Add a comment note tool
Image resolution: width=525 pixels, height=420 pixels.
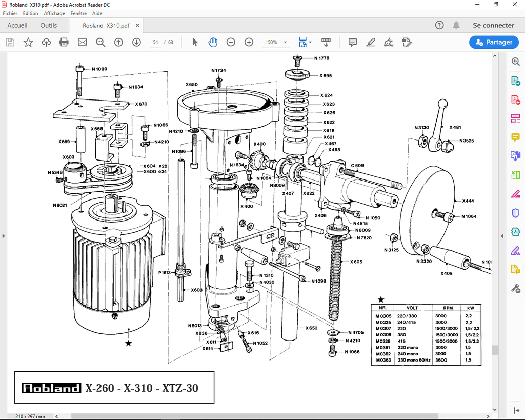352,42
